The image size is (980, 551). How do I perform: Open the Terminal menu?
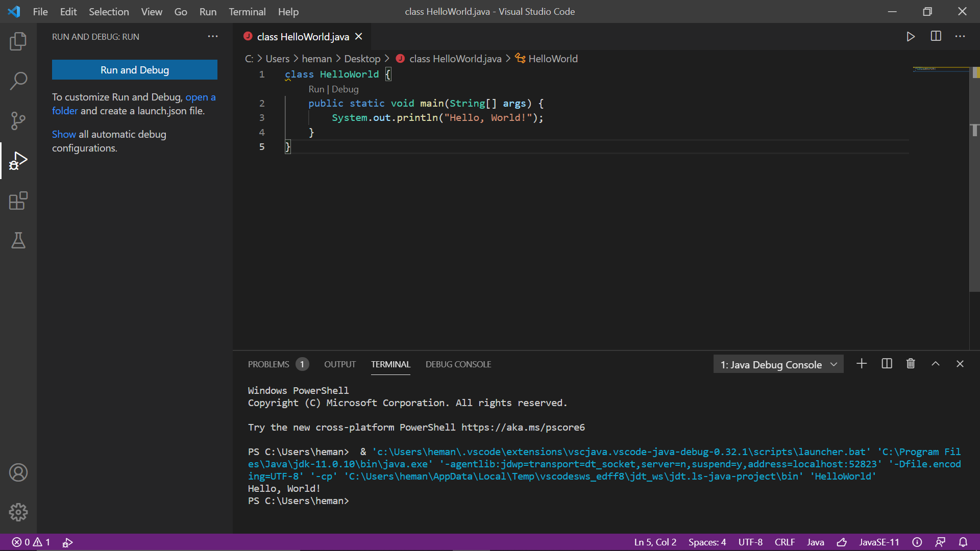[x=247, y=12]
